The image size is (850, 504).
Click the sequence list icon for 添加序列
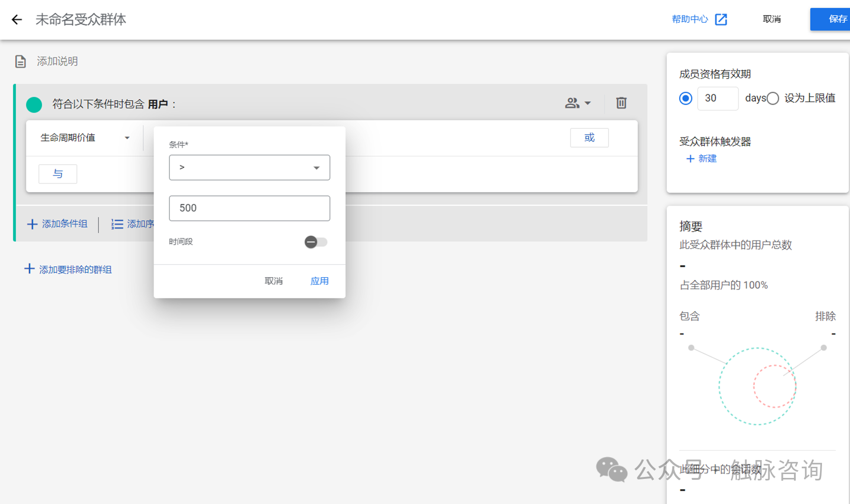117,224
